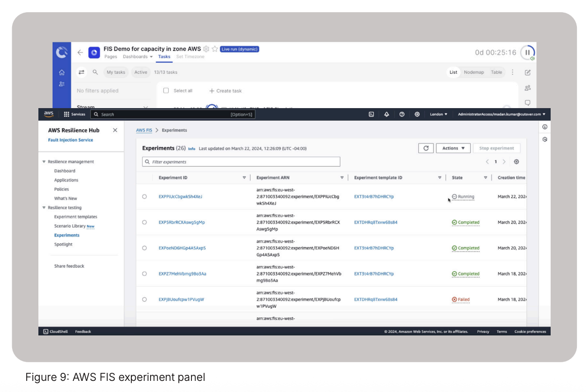Toggle the filter panel icon in Cutover
The width and height of the screenshot is (586, 392).
81,72
